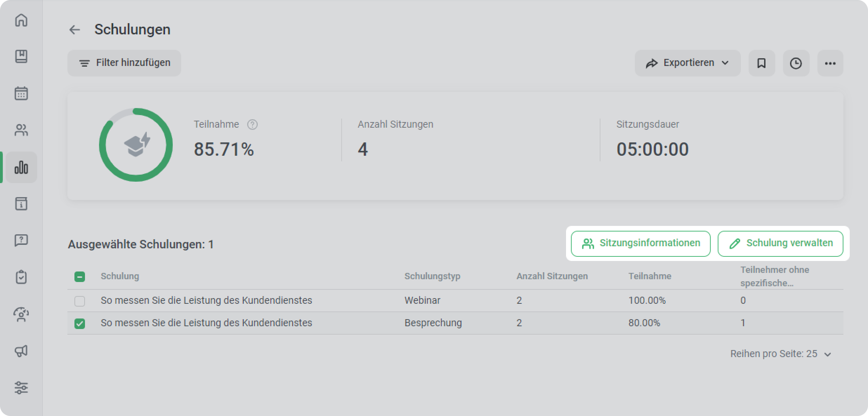
Task: Click the training name in the Webinar row
Action: pos(206,301)
